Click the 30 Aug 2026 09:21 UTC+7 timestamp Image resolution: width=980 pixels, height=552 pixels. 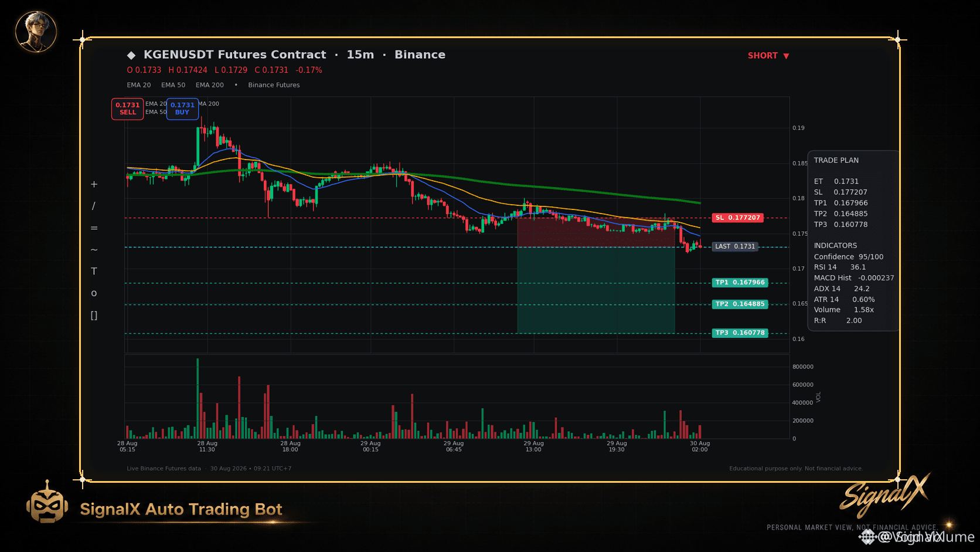coord(251,469)
